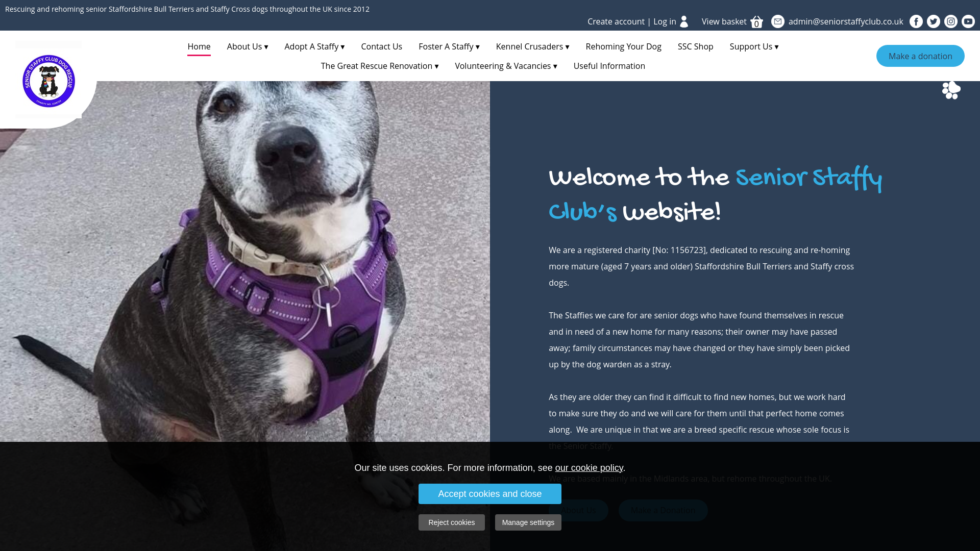Expand the About Us dropdown
The height and width of the screenshot is (551, 980).
coord(248,46)
